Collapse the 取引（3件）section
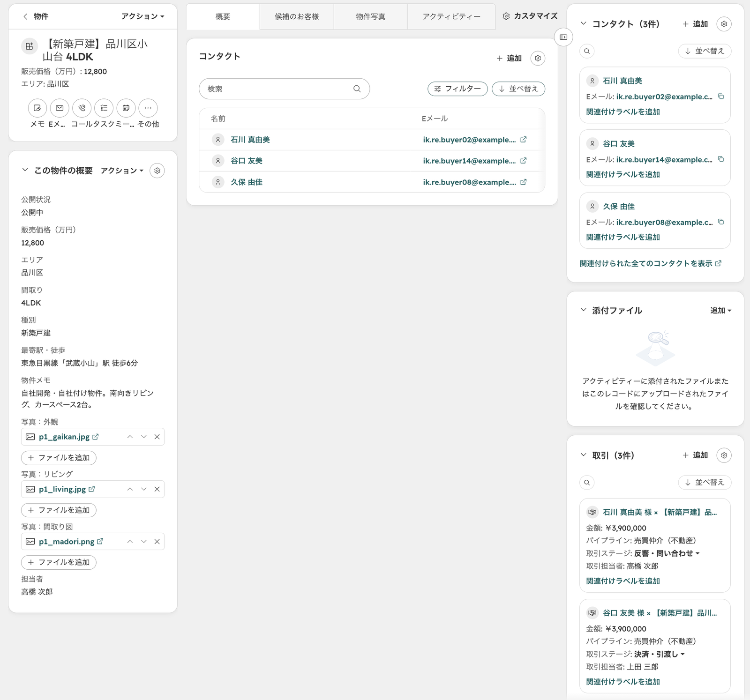750x700 pixels. tap(583, 455)
